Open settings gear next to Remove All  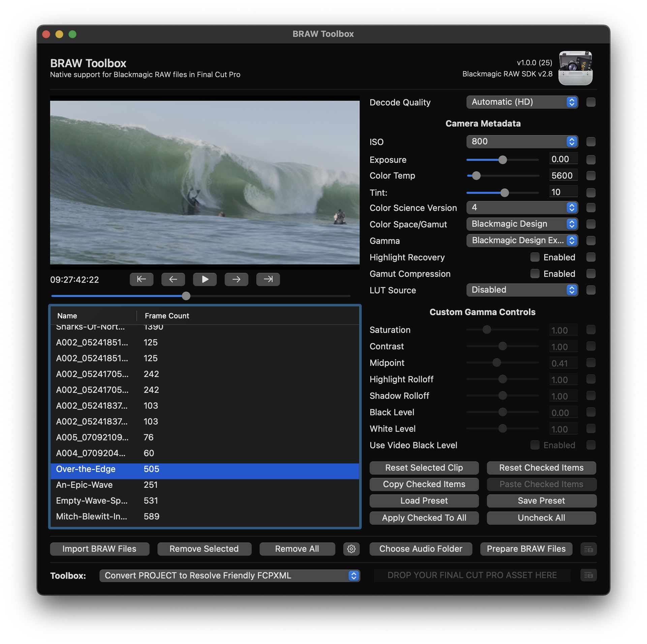(x=351, y=549)
